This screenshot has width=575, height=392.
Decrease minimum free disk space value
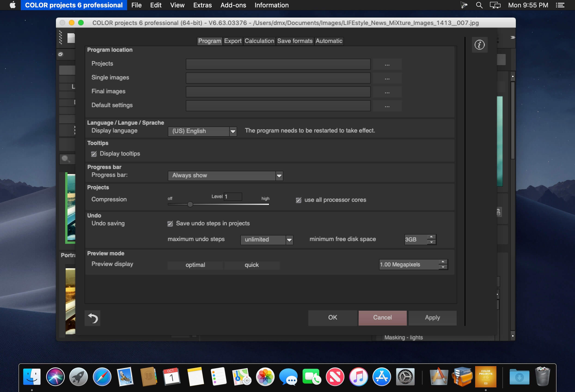coord(431,242)
